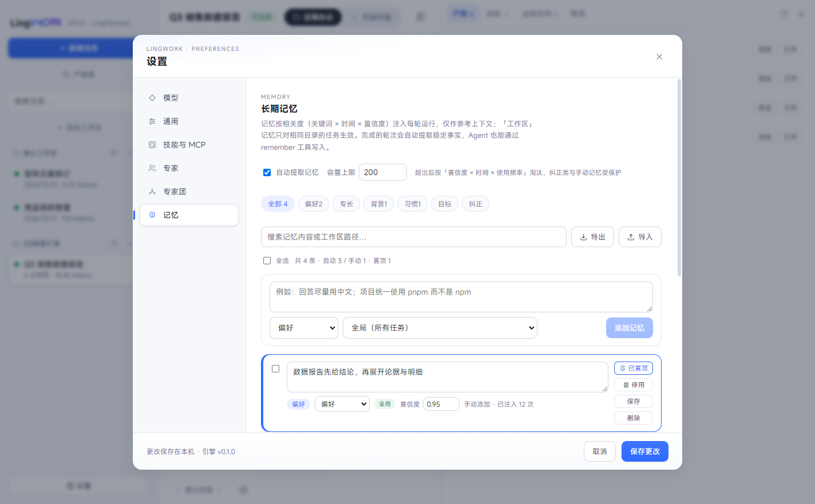Click the 手动添加 · 已注入 12 次 text
Viewport: 815px width, 504px height.
(499, 404)
